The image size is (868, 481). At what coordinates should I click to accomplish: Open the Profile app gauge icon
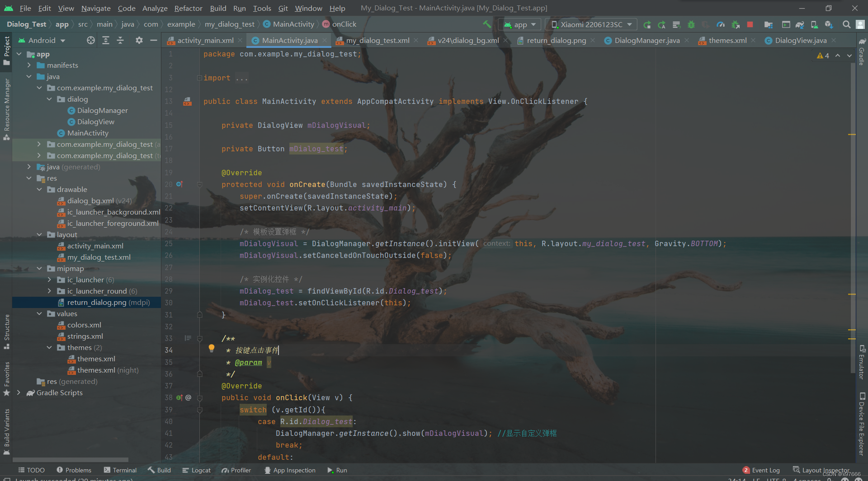point(721,24)
